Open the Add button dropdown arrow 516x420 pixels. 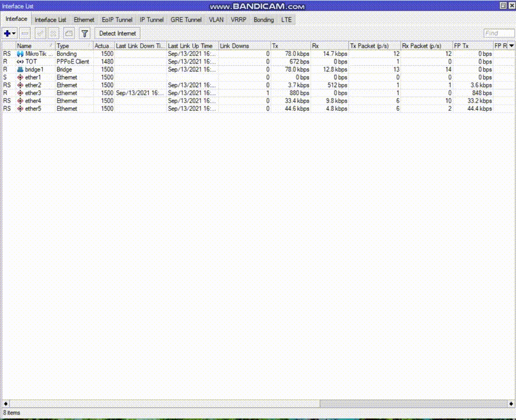[x=14, y=33]
